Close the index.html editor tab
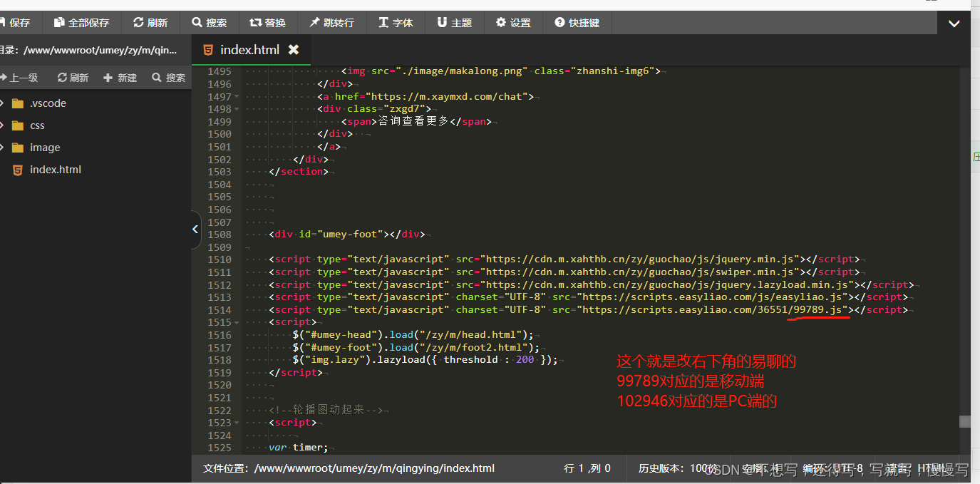The height and width of the screenshot is (484, 980). click(294, 50)
